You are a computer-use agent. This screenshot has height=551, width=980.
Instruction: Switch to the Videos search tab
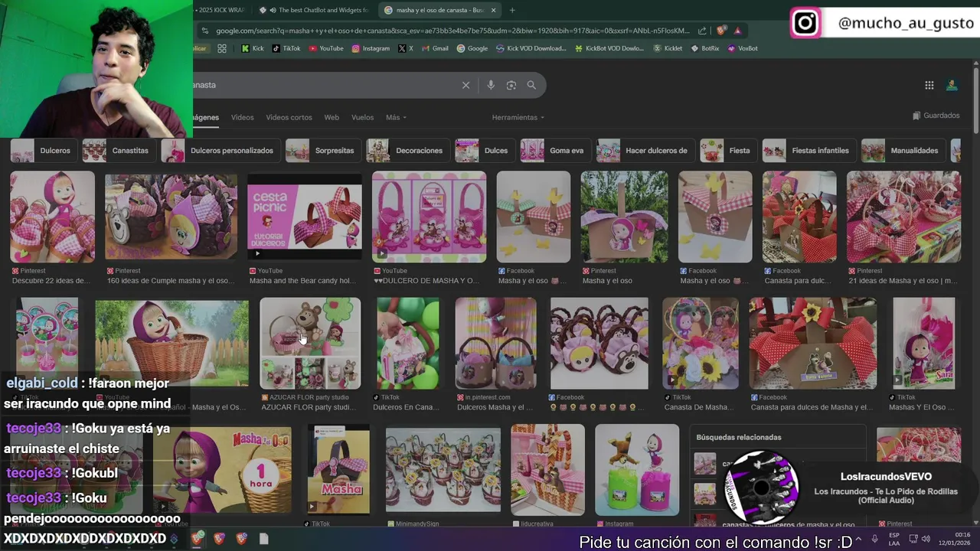coord(243,117)
